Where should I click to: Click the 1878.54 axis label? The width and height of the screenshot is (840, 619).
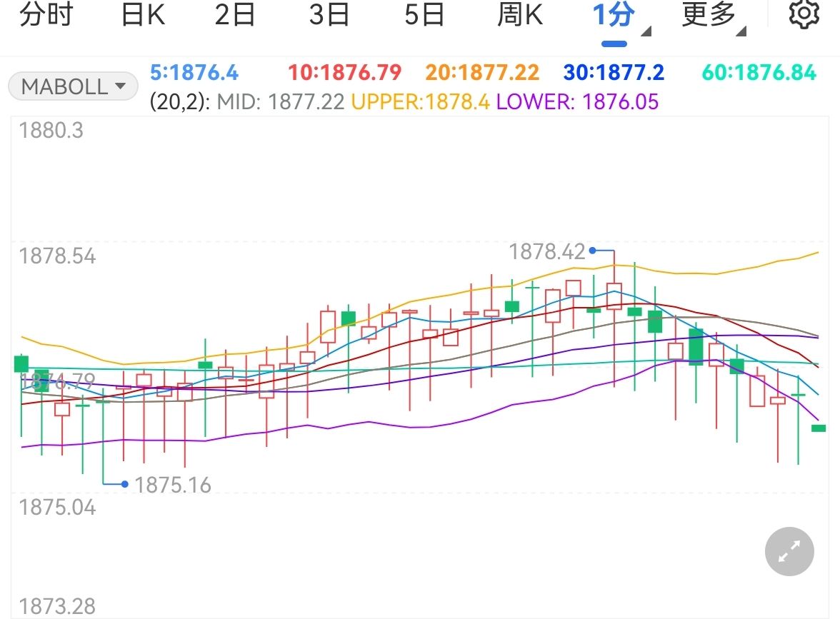(x=57, y=256)
